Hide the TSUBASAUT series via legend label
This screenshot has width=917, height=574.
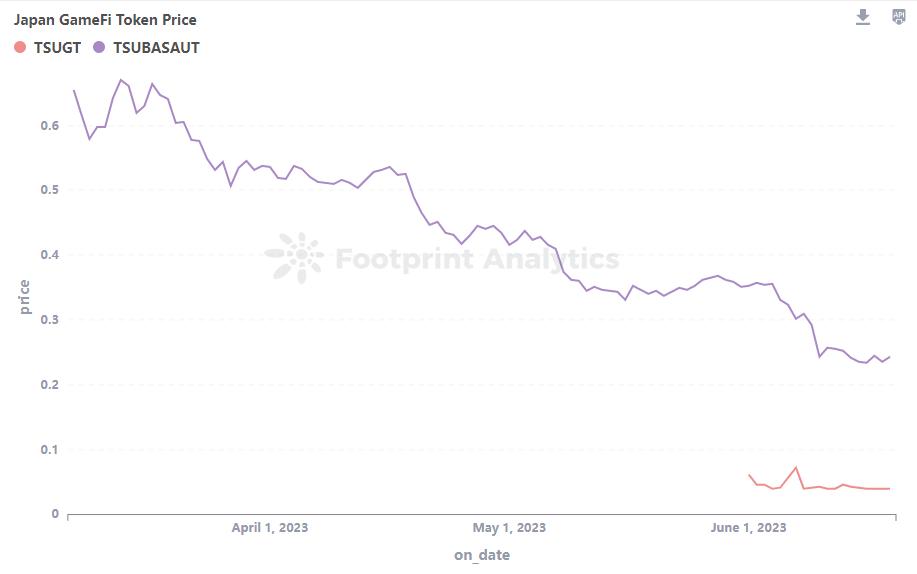click(156, 47)
